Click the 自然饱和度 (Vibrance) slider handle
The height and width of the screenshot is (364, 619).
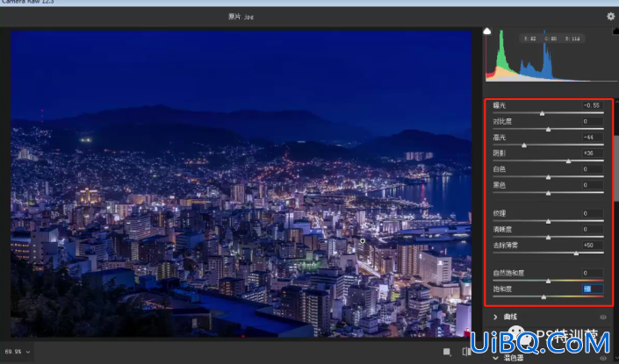(x=549, y=281)
